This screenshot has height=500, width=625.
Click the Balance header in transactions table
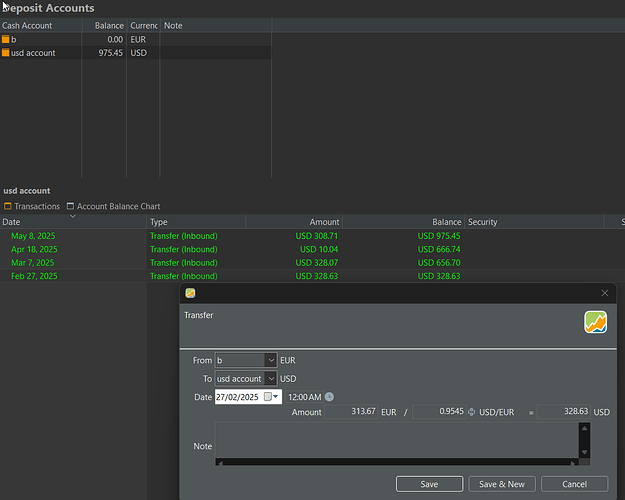(403, 222)
